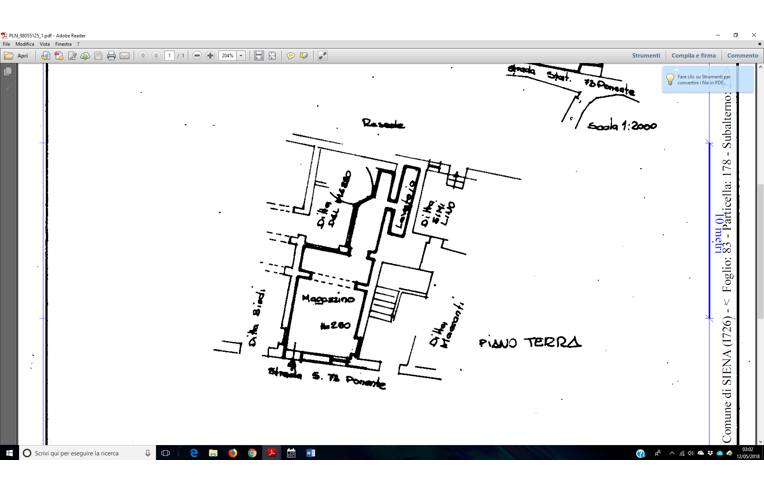Open the Finestra menu
This screenshot has height=492, width=764.
[63, 44]
